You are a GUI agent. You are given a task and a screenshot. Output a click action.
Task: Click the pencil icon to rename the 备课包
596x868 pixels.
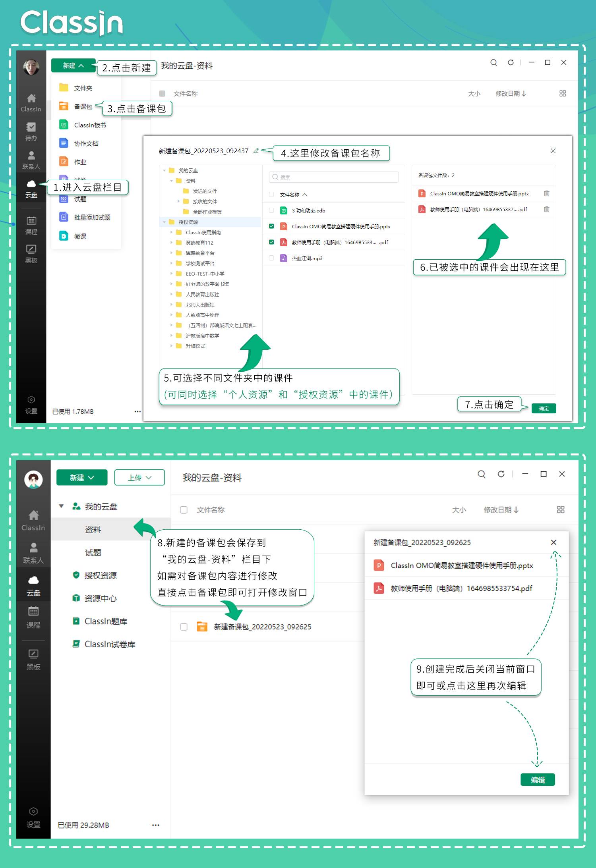[256, 150]
